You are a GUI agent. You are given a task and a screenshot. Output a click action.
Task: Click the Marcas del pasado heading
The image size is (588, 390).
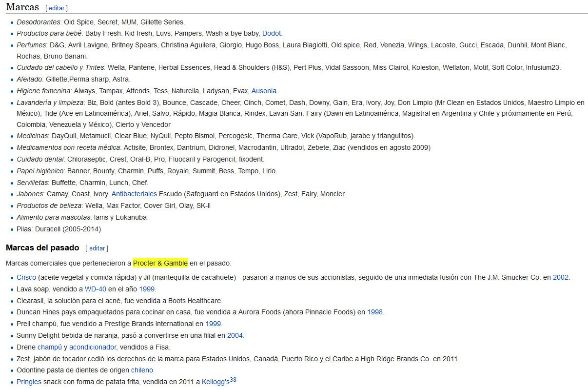coord(42,247)
